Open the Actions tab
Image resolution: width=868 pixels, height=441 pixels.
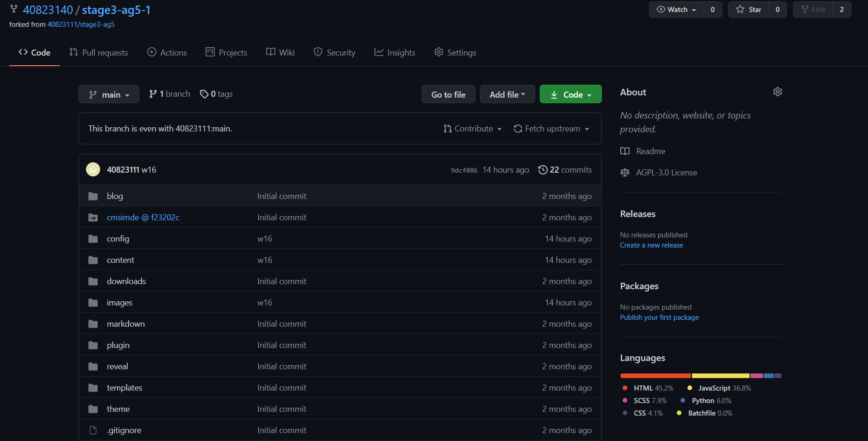167,52
